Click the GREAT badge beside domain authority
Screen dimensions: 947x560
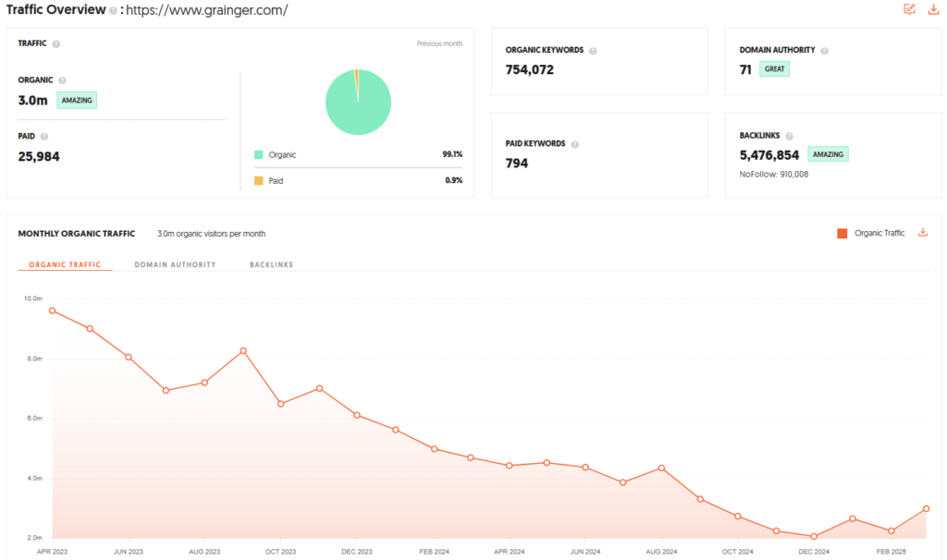(774, 68)
